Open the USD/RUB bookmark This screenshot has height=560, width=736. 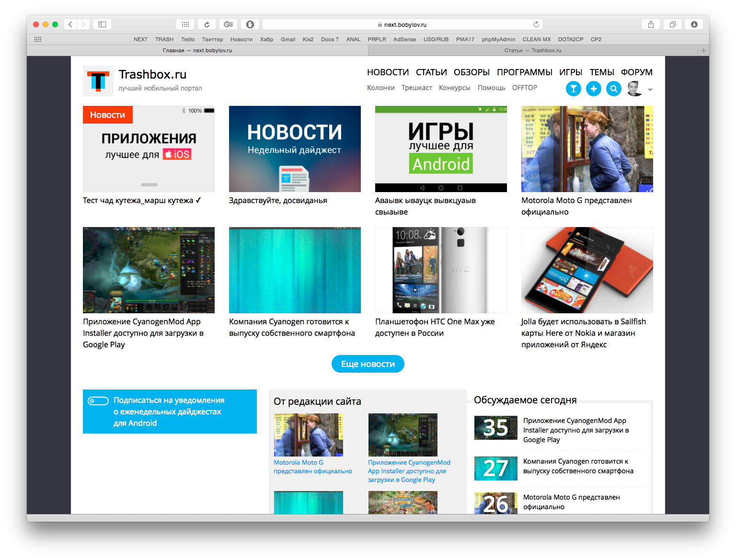(x=436, y=39)
